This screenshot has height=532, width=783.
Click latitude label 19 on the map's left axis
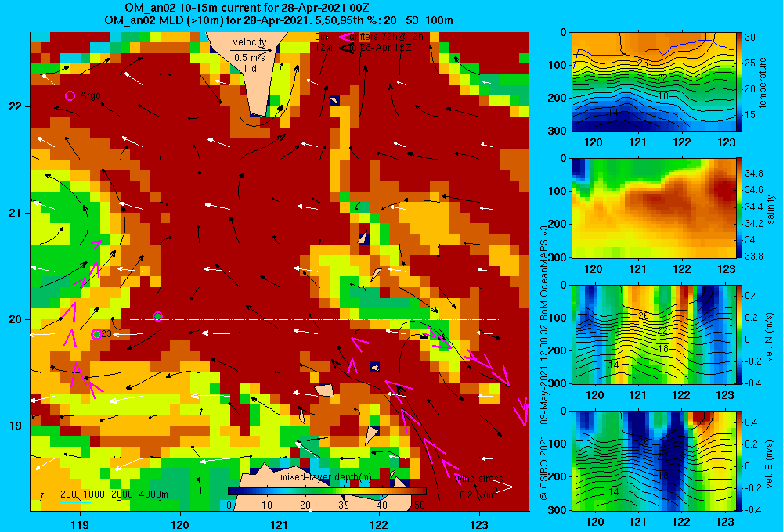pos(16,426)
